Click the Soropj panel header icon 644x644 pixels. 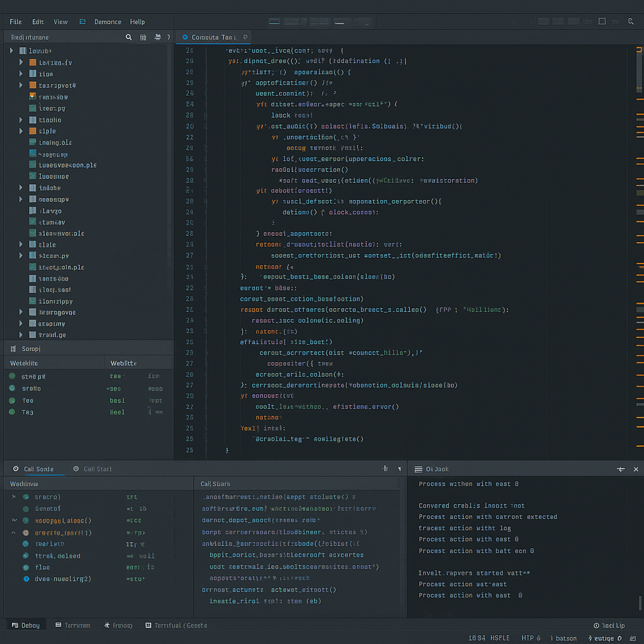pyautogui.click(x=13, y=348)
